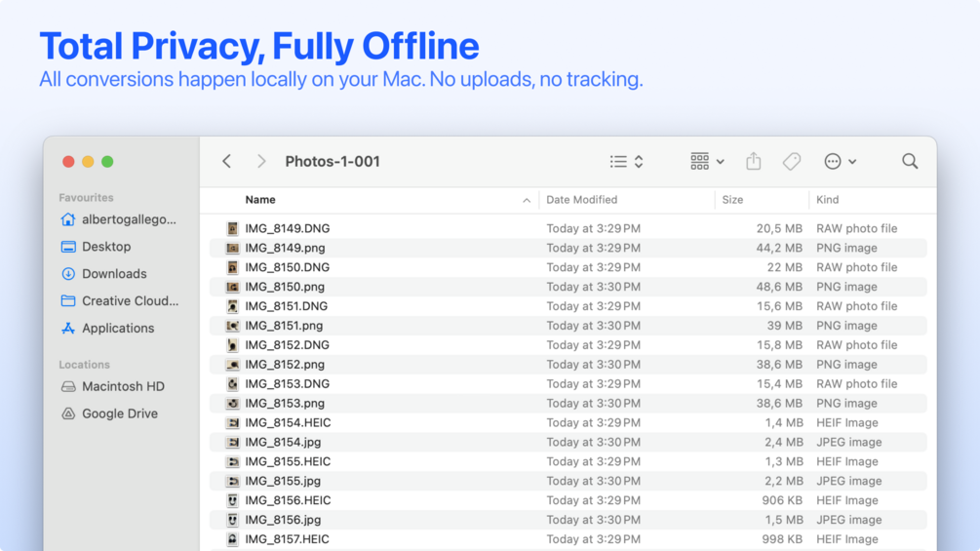Select IMG_8154.jpg thumbnail icon
Image resolution: width=980 pixels, height=551 pixels.
click(232, 443)
